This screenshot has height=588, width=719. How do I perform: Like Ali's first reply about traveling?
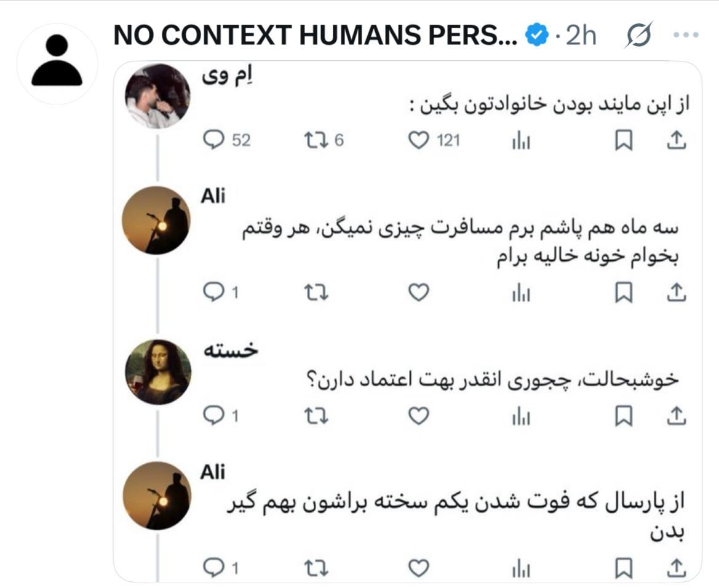(418, 293)
